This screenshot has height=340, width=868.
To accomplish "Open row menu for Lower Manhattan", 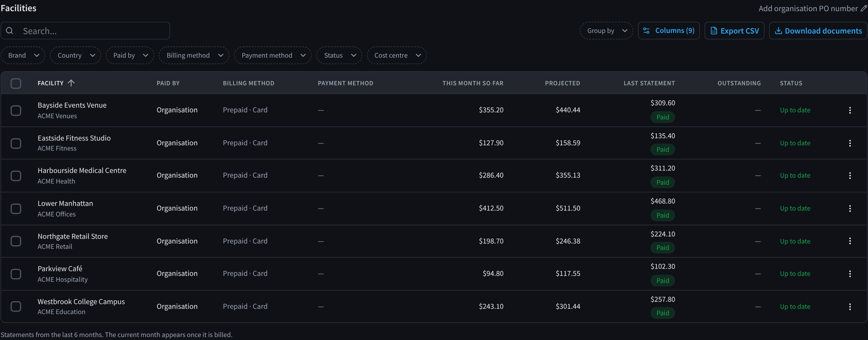I will [850, 209].
